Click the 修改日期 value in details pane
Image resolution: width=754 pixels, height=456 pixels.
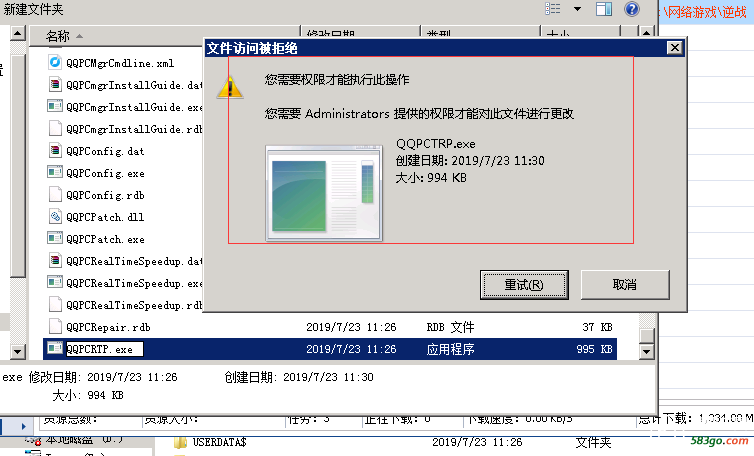pos(132,377)
